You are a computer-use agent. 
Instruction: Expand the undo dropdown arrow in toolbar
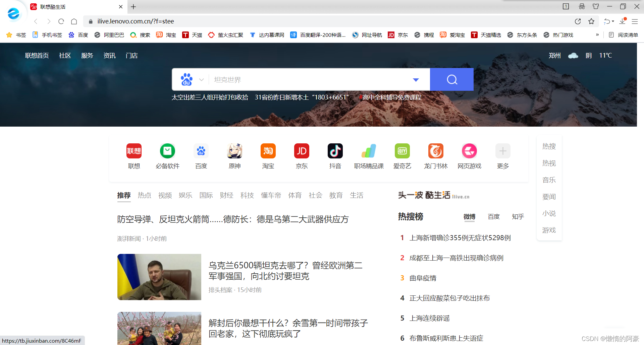point(613,21)
